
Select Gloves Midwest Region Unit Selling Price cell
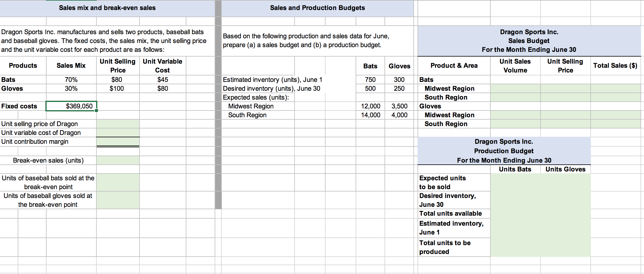coord(566,115)
